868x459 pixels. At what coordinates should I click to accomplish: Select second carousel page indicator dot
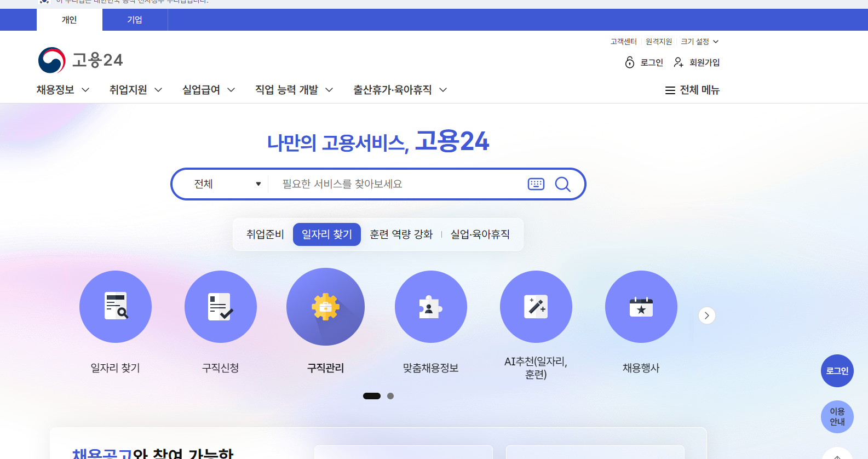click(x=390, y=396)
